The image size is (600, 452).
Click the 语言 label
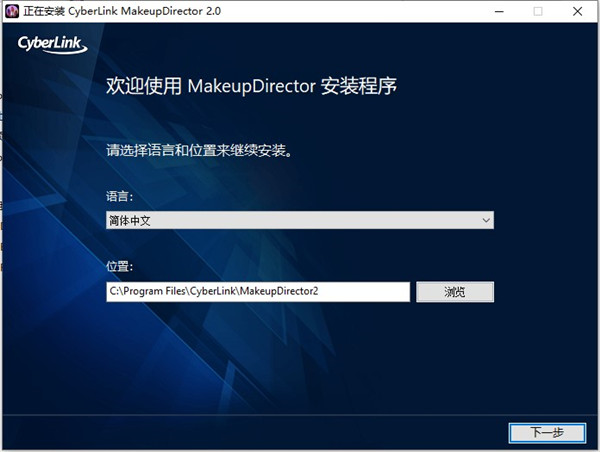pyautogui.click(x=119, y=197)
